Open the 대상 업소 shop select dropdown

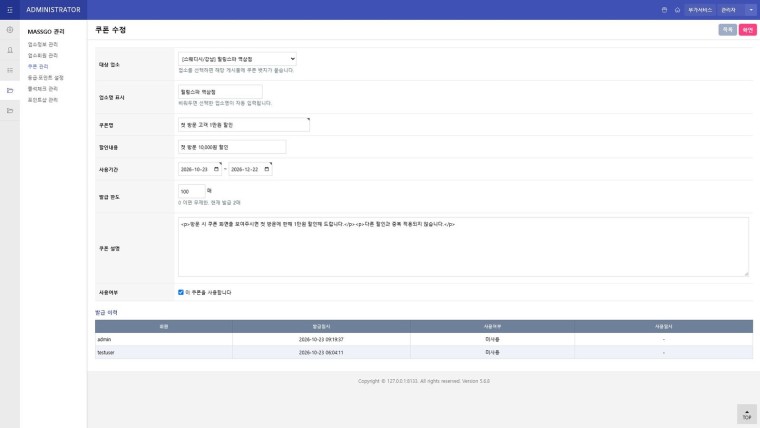point(237,59)
